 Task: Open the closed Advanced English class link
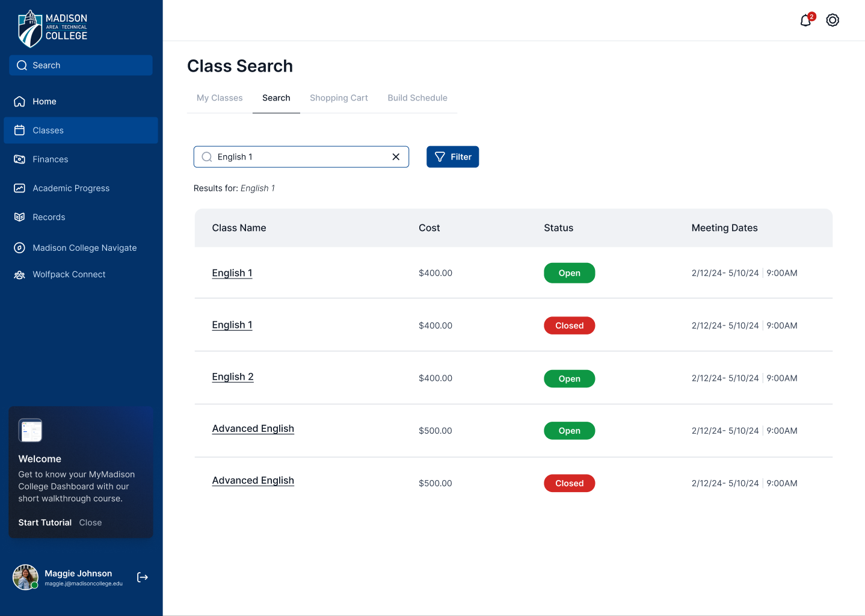pyautogui.click(x=253, y=480)
